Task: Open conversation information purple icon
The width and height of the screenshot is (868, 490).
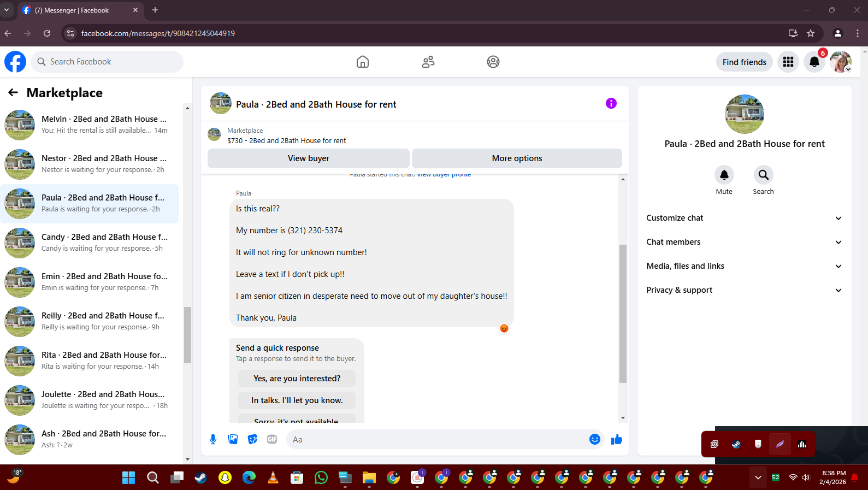Action: (x=611, y=103)
